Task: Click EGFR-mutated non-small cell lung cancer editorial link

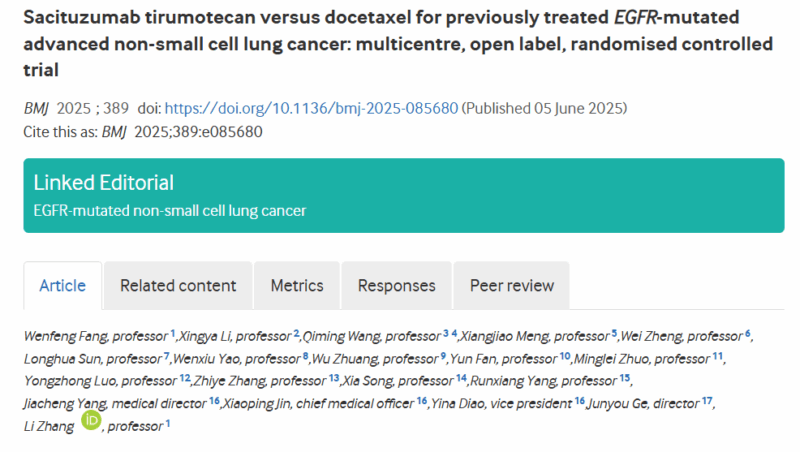Action: pos(170,210)
